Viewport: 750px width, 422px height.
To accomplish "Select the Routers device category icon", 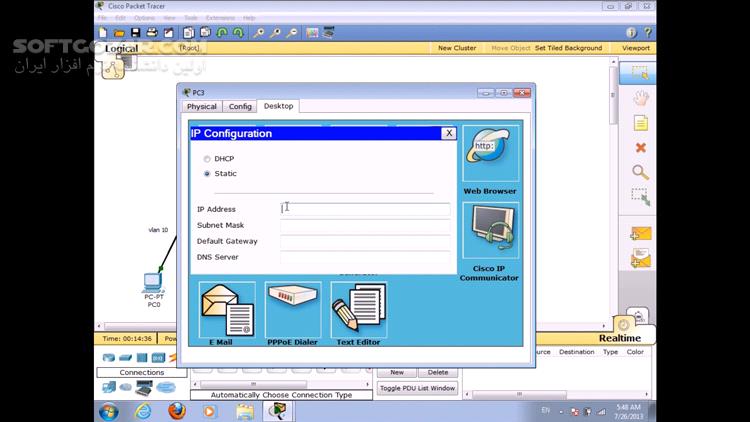I will click(x=109, y=357).
